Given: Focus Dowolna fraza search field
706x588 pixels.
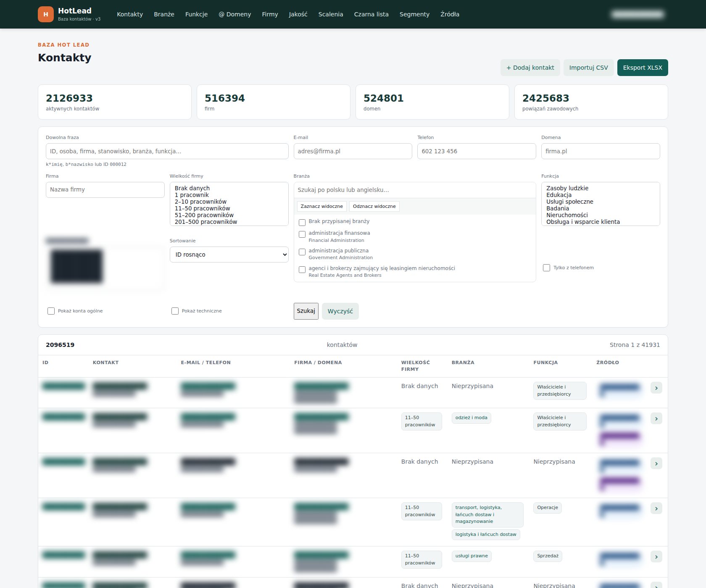Looking at the screenshot, I should [x=167, y=151].
